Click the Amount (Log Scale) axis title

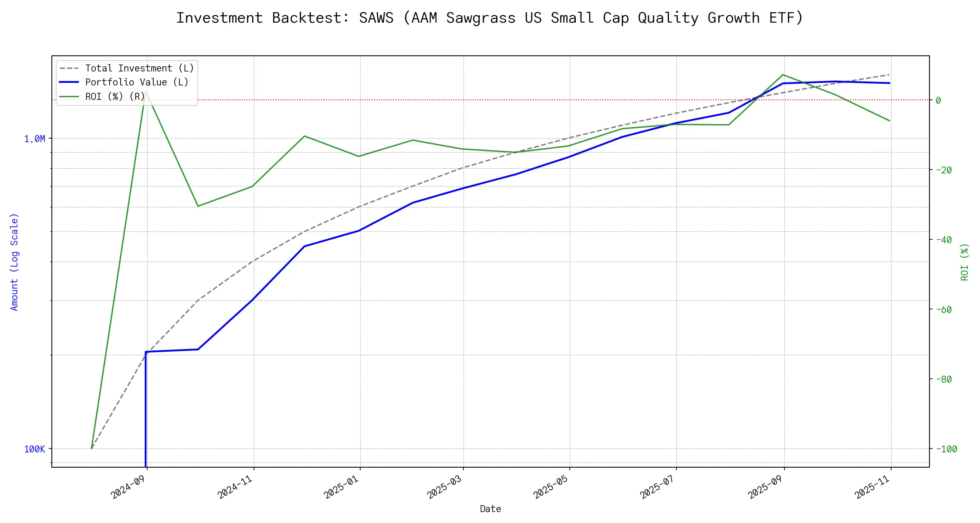tap(14, 261)
